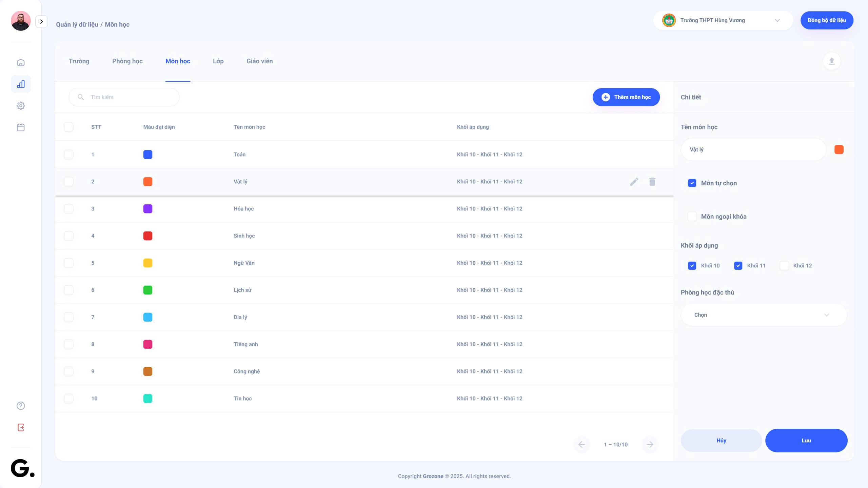Open the Phòng học đặc thù dropdown
The width and height of the screenshot is (868, 488).
(763, 315)
